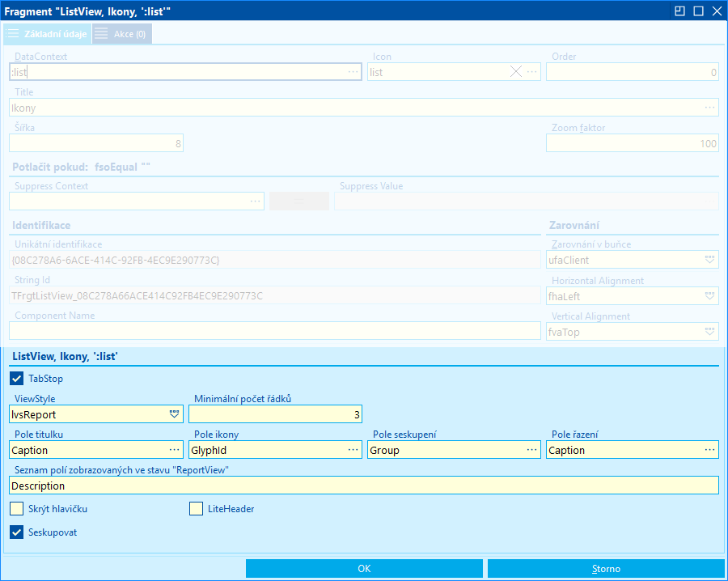The height and width of the screenshot is (581, 728).
Task: Click the Minimální počet řádků field
Action: point(275,414)
